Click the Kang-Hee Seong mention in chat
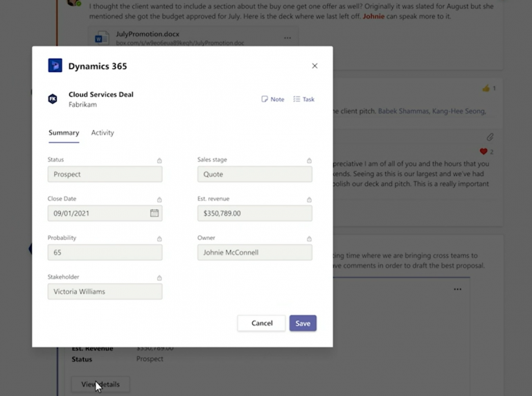The image size is (532, 396). (459, 111)
